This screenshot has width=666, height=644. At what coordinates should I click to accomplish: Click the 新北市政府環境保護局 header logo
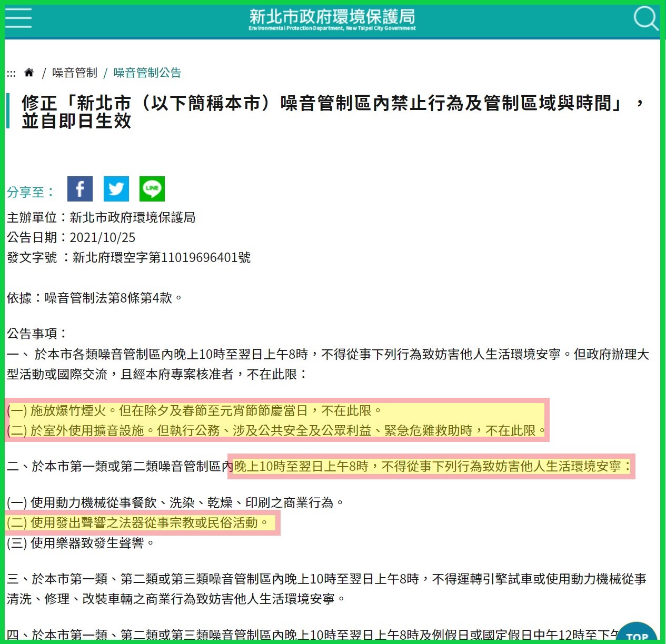coord(332,19)
